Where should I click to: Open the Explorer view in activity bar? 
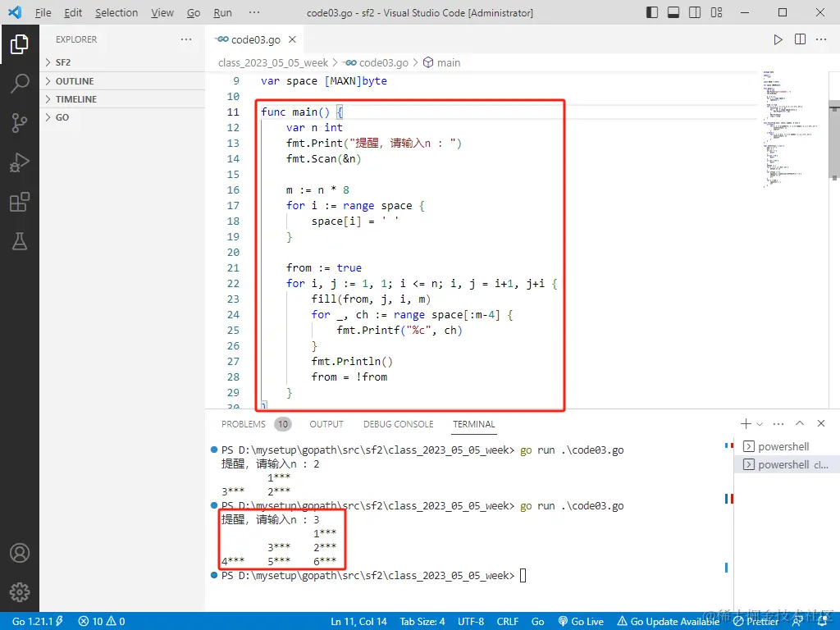click(x=20, y=44)
